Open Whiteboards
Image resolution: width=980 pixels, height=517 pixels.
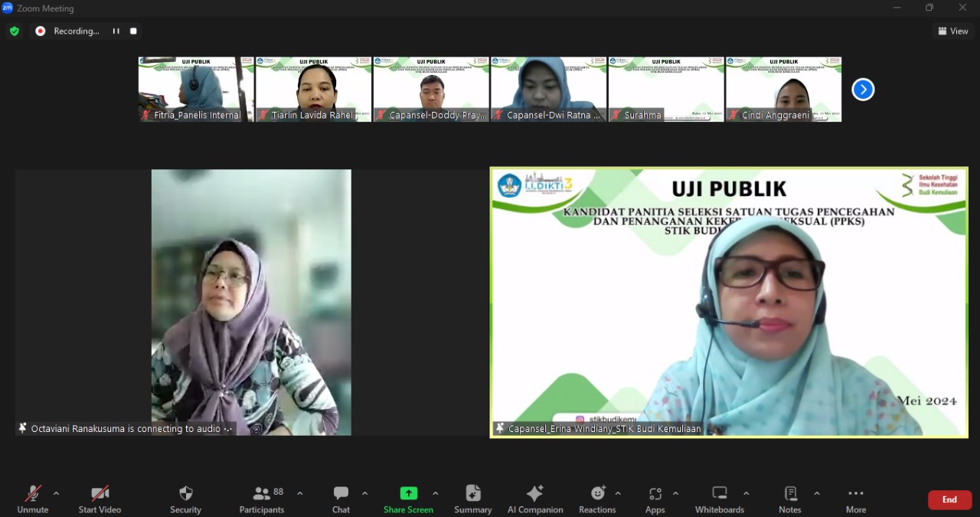tap(720, 499)
